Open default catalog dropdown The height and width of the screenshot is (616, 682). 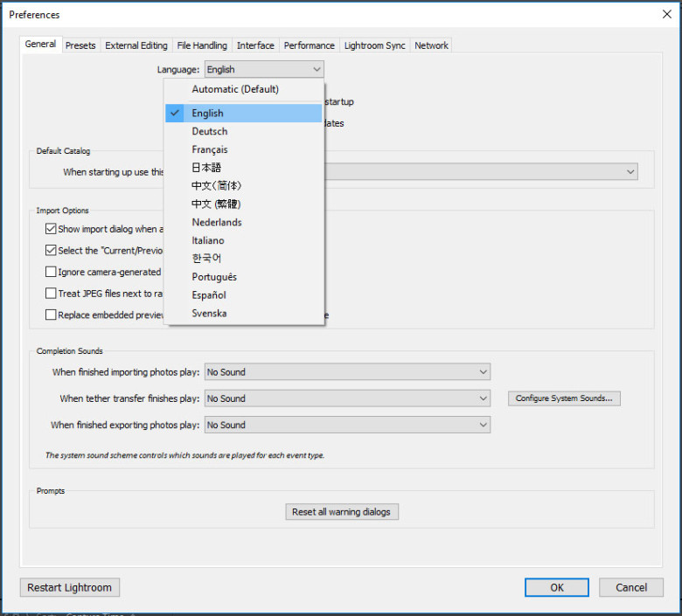coord(481,172)
